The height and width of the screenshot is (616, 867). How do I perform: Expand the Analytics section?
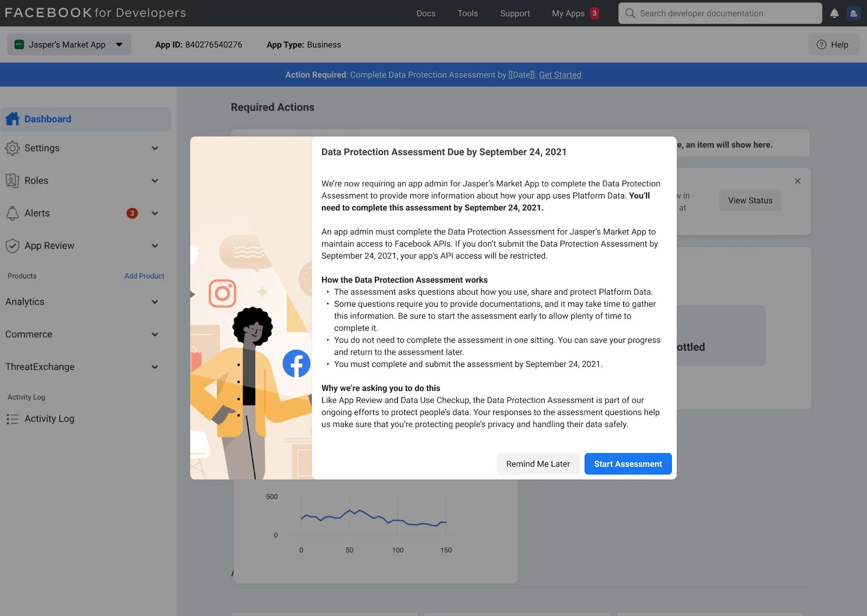[x=154, y=302]
